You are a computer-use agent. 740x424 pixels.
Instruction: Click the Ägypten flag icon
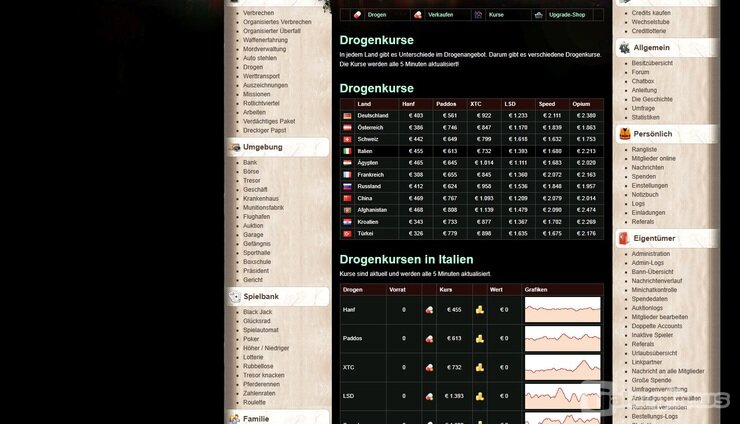click(347, 163)
